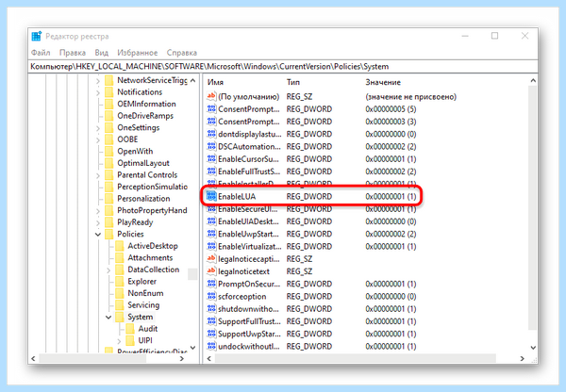
Task: Click the (значение не присвоено) data cell
Action: tap(410, 97)
